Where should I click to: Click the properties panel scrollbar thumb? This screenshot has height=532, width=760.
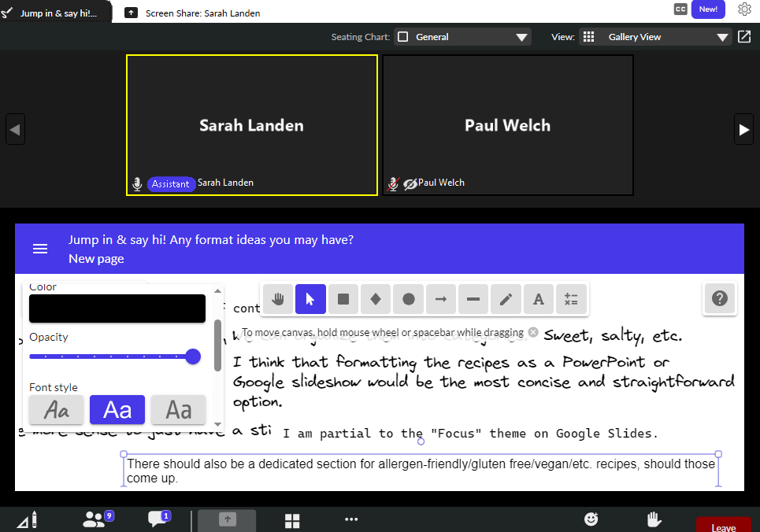(x=217, y=345)
